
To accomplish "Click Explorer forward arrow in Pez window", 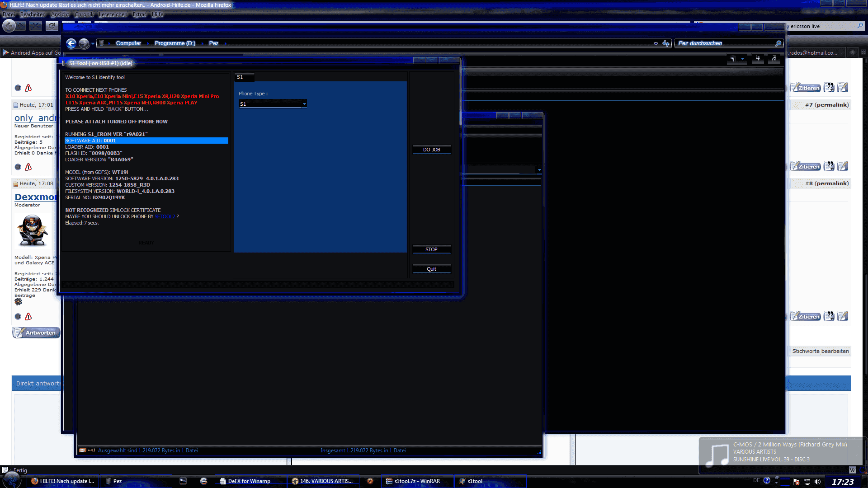I will coord(84,43).
